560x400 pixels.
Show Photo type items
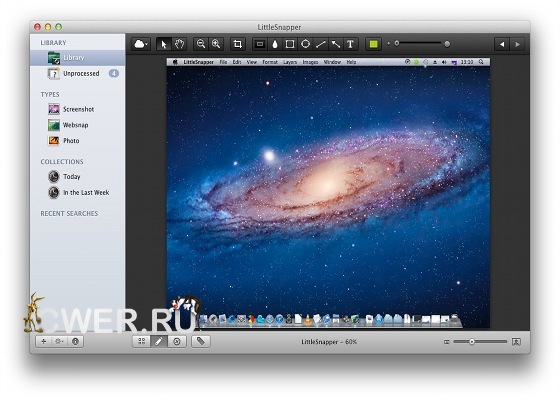(x=78, y=140)
